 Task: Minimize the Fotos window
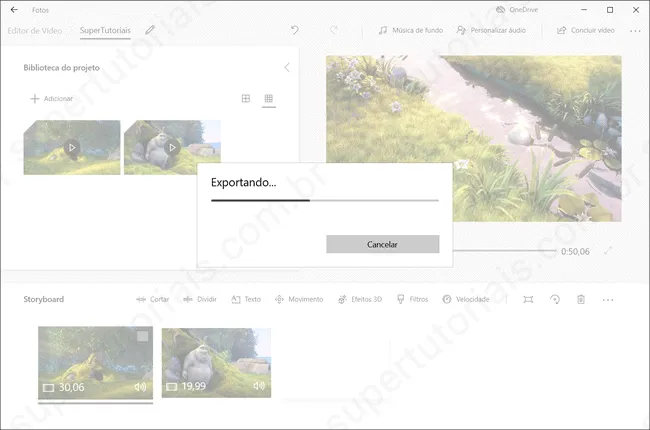[584, 10]
